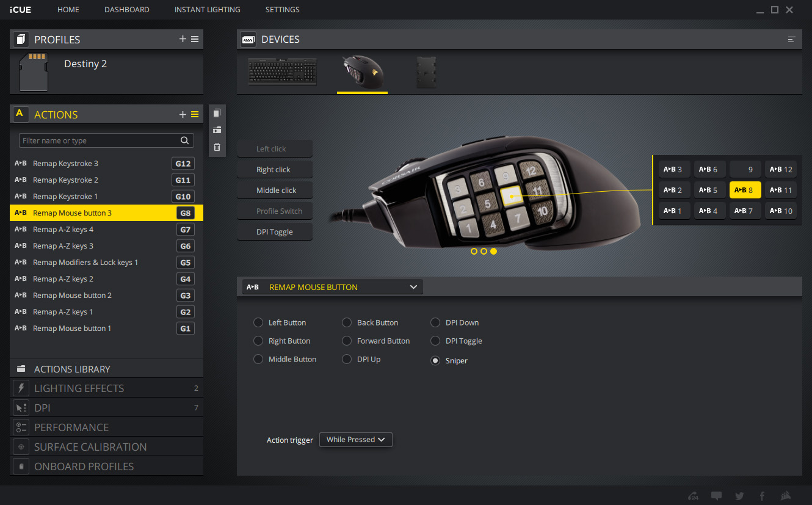Click the DPI cursor icon
The image size is (812, 505).
pyautogui.click(x=21, y=408)
